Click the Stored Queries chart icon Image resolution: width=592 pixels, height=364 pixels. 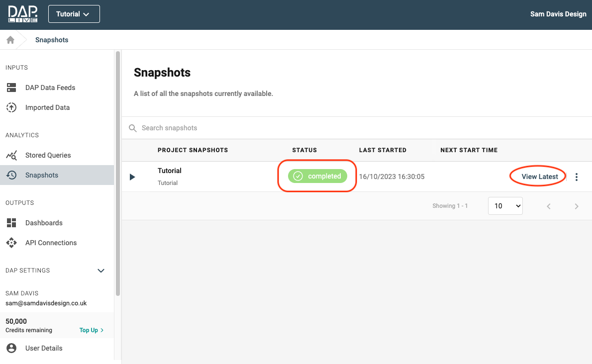[11, 155]
